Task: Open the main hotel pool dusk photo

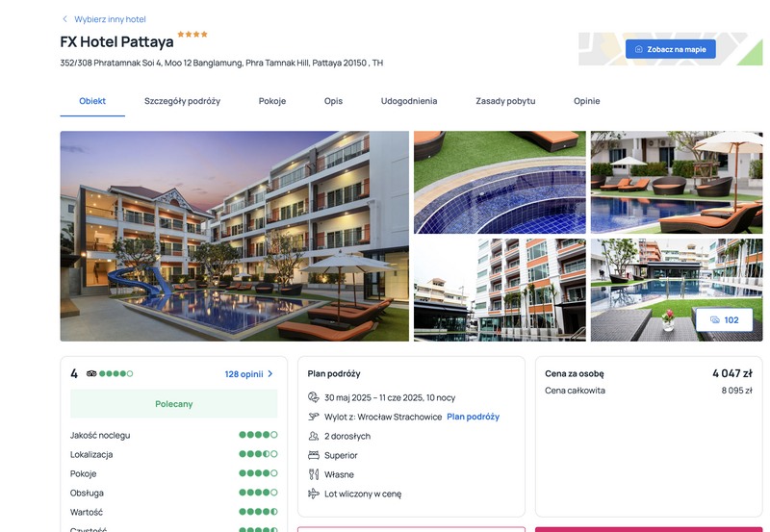Action: pos(234,236)
